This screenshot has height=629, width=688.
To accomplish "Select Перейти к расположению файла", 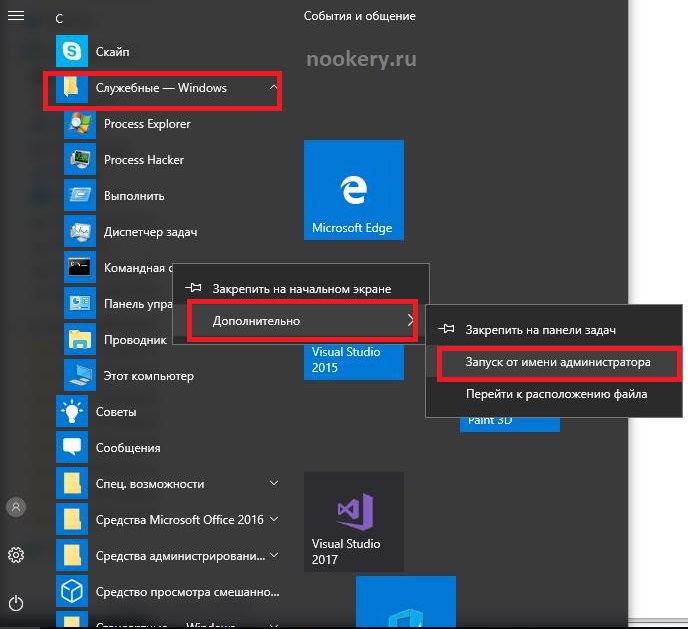I will (x=556, y=394).
